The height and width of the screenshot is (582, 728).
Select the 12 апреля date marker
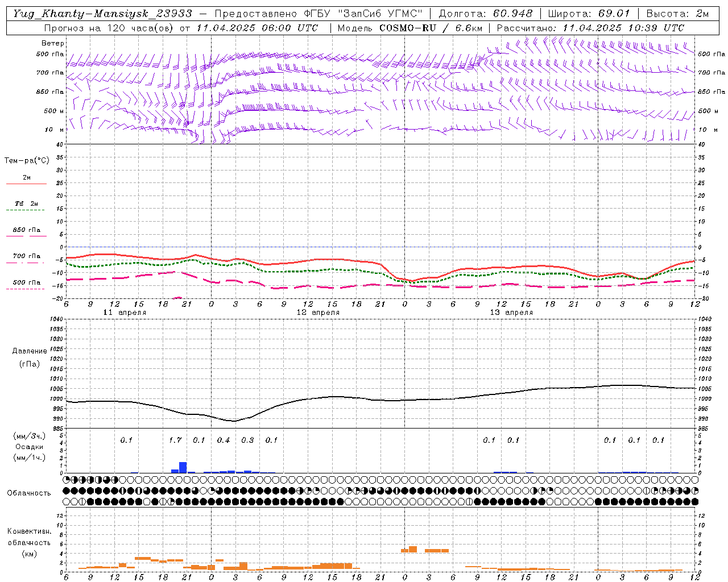(x=318, y=313)
